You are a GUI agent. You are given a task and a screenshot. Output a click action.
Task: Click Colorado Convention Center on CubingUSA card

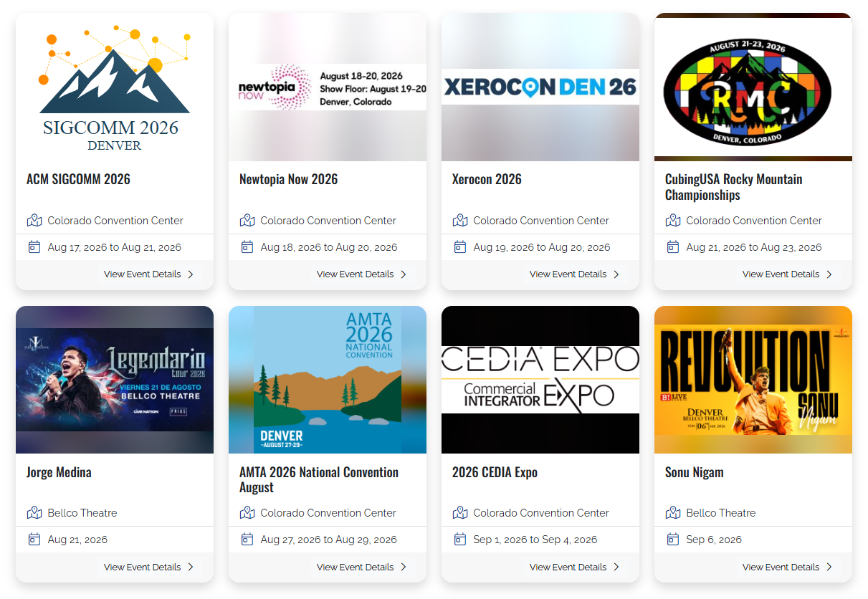click(754, 221)
